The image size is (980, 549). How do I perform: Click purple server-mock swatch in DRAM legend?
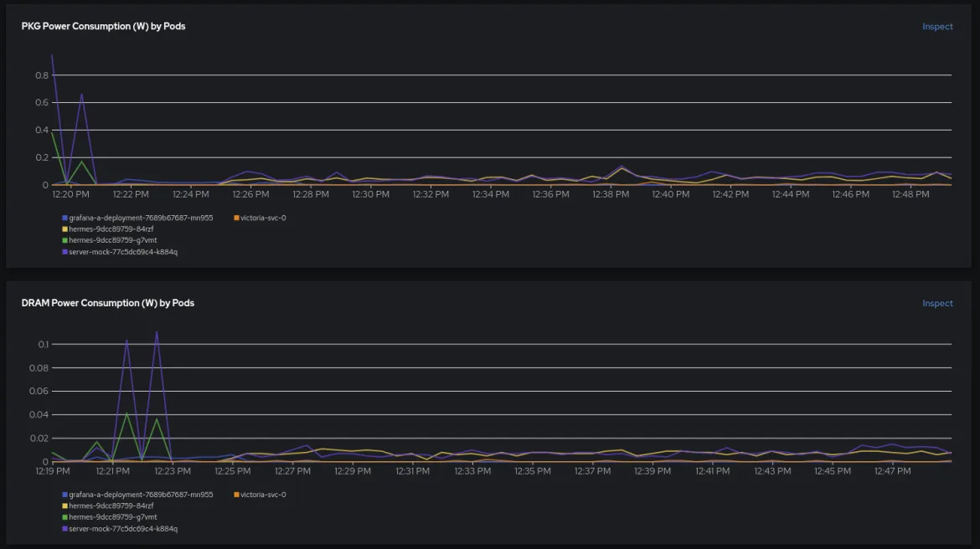pos(64,529)
